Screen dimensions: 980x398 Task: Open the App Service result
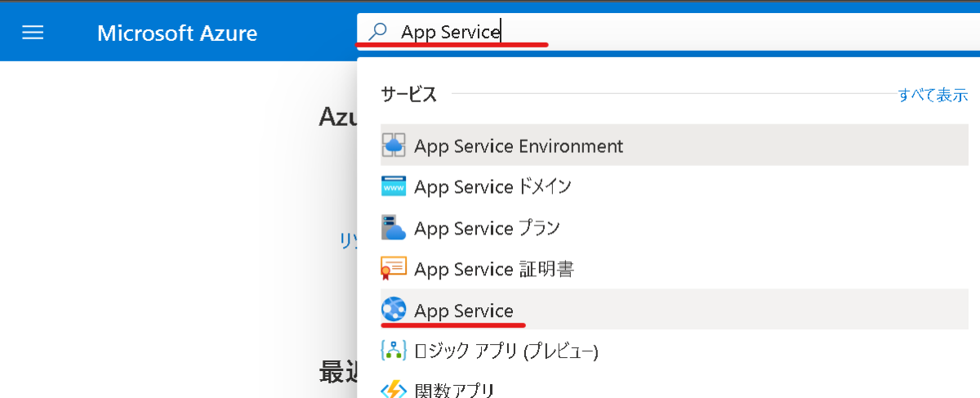pos(675,310)
